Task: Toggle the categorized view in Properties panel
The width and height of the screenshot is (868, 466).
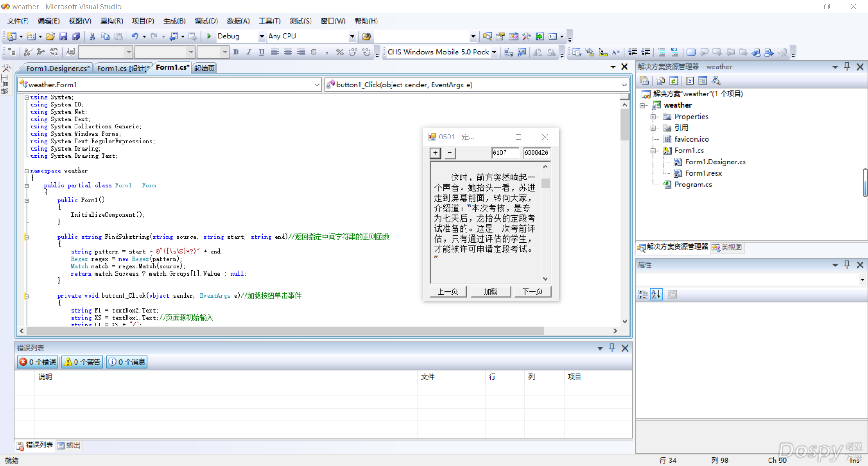Action: pyautogui.click(x=643, y=295)
